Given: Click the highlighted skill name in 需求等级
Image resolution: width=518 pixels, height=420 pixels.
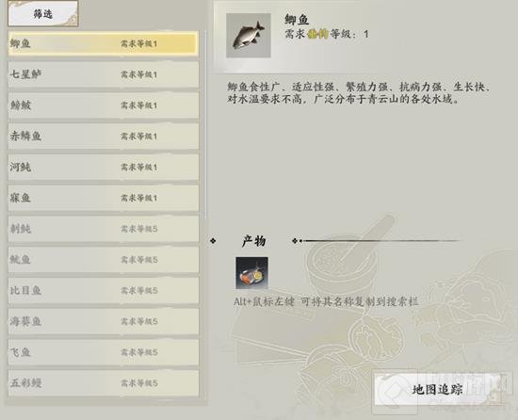Looking at the screenshot, I should click(x=317, y=34).
